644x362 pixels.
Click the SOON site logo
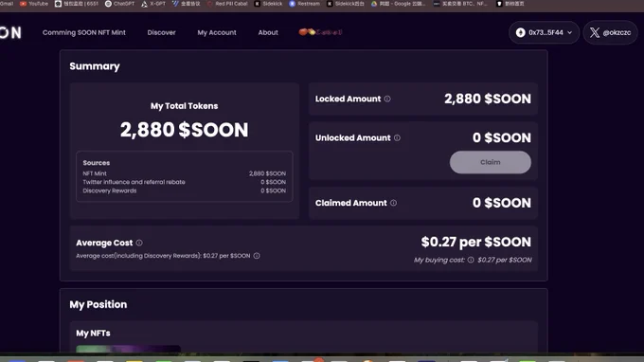[x=10, y=32]
